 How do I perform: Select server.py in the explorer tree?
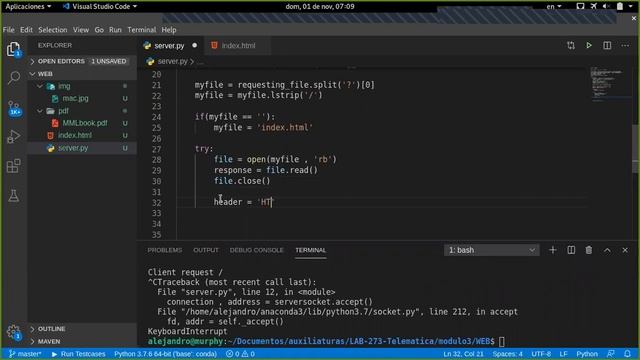[x=82, y=148]
